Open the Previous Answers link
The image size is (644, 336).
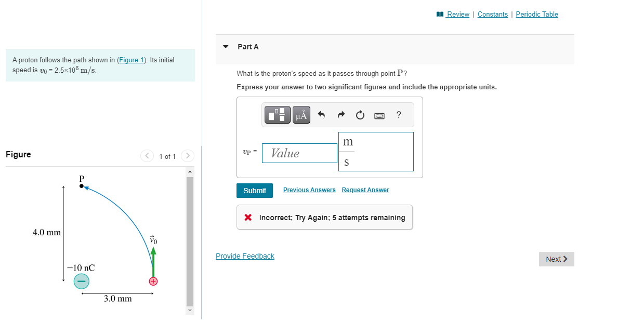(x=309, y=190)
